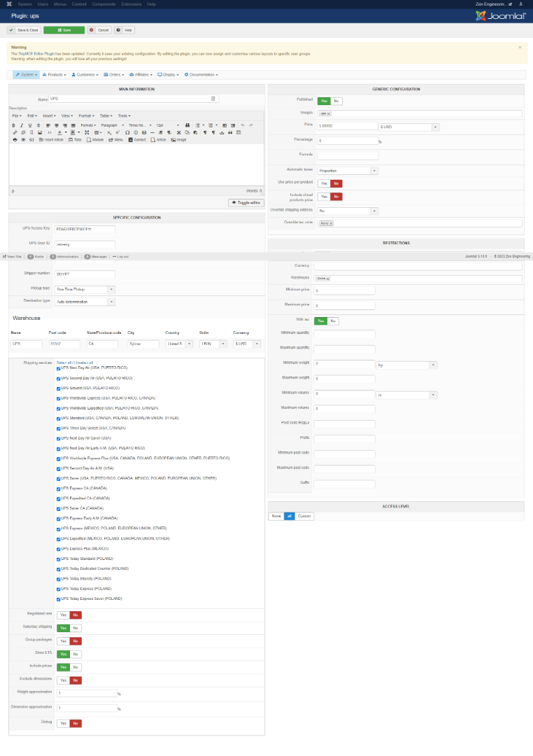Image resolution: width=533 pixels, height=756 pixels.
Task: Click the Formula input field
Action: pos(348,155)
